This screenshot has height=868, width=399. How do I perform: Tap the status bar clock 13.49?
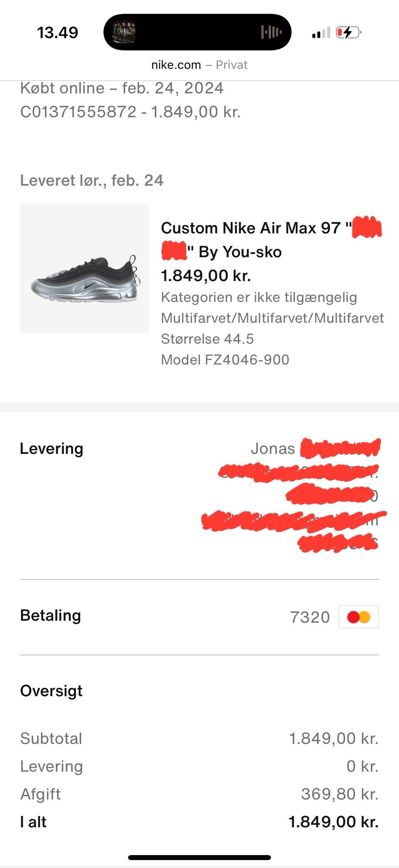pos(57,32)
